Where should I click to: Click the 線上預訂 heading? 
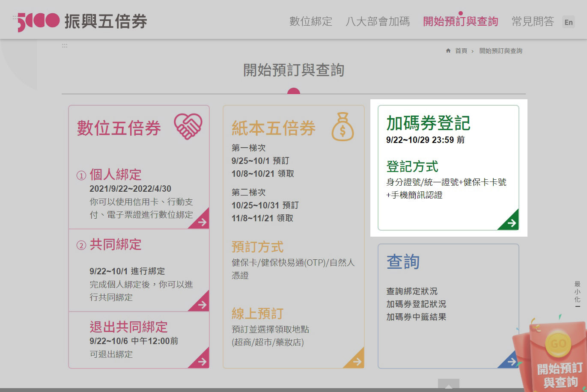[257, 313]
